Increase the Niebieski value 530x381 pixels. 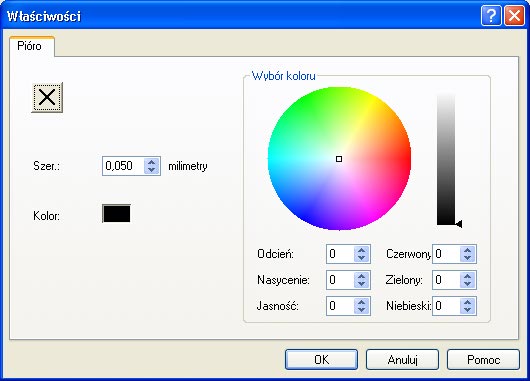click(467, 303)
